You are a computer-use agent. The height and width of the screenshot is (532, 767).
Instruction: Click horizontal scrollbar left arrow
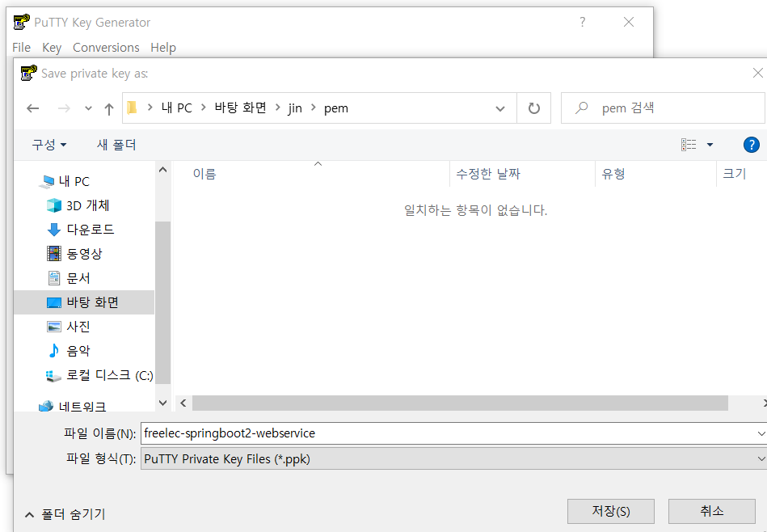coord(183,403)
